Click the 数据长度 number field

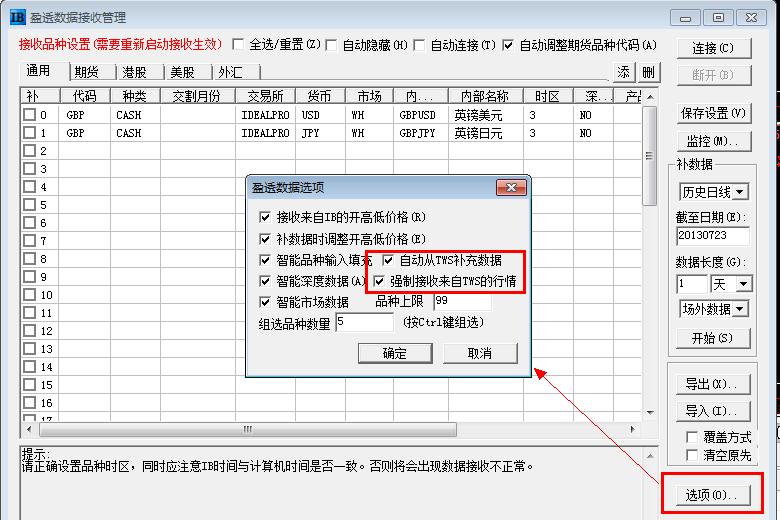691,284
